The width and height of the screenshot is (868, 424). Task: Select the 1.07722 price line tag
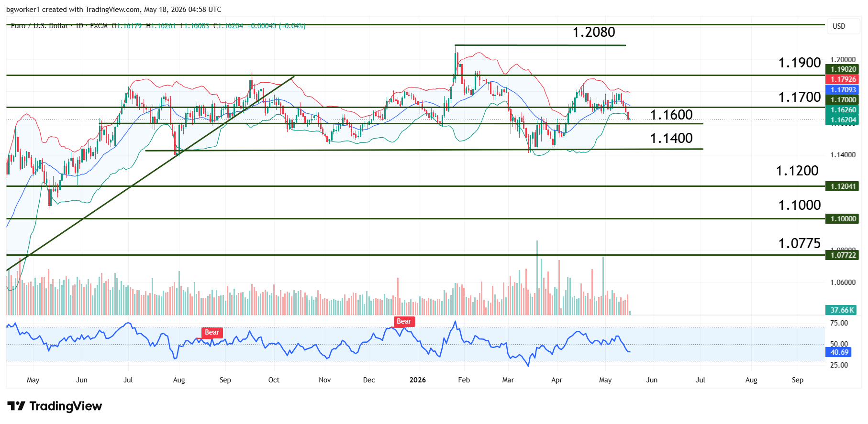coord(843,255)
